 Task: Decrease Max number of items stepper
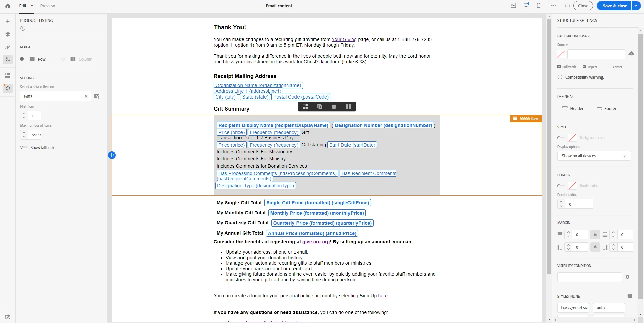(x=24, y=137)
